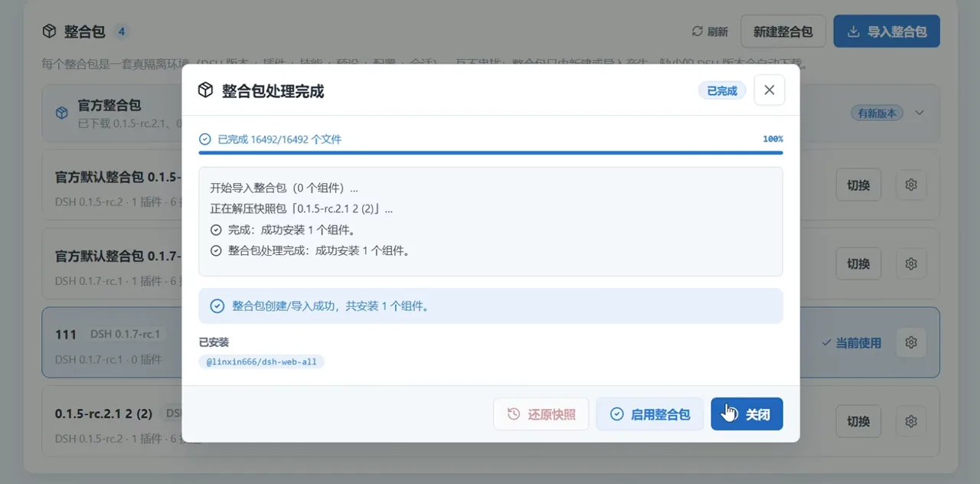Click the log line 正在解压快照包
Image resolution: width=980 pixels, height=484 pixels.
pyautogui.click(x=302, y=208)
